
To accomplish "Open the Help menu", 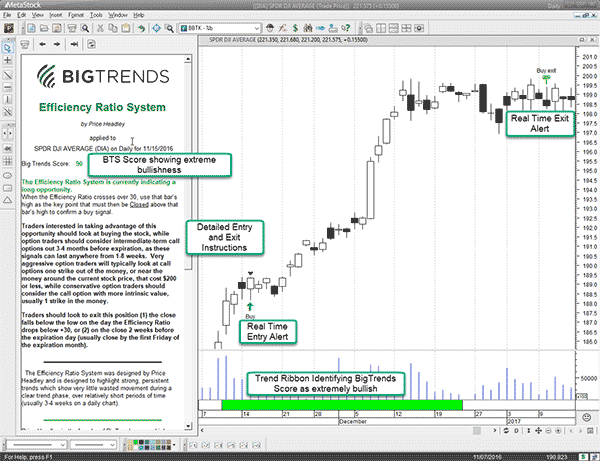I will point(139,15).
